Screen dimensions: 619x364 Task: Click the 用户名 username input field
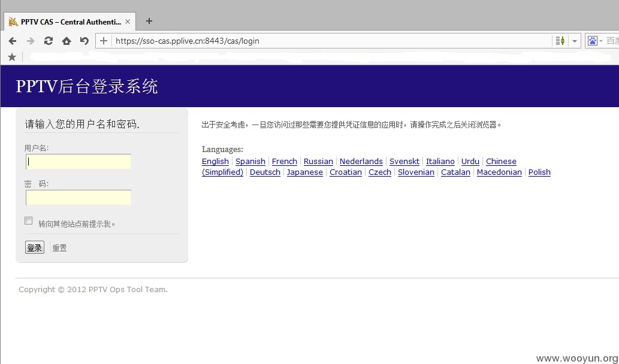coord(78,162)
